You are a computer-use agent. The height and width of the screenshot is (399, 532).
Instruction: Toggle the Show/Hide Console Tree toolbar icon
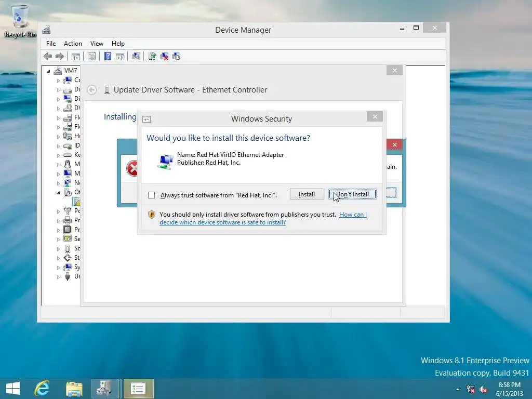pyautogui.click(x=76, y=56)
